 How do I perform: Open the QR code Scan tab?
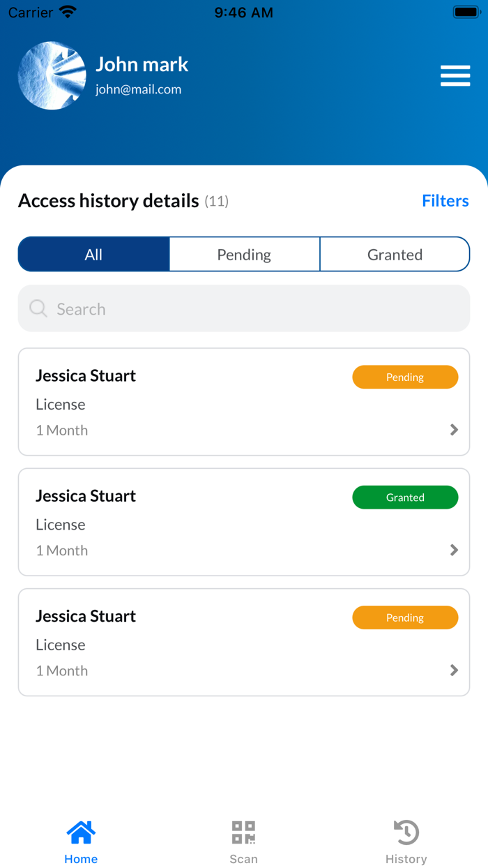point(243,832)
